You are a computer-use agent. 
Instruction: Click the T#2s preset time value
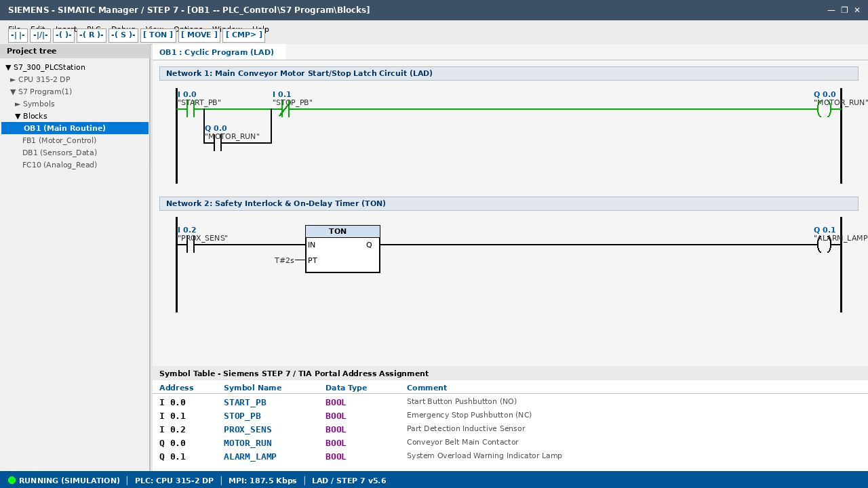[284, 260]
